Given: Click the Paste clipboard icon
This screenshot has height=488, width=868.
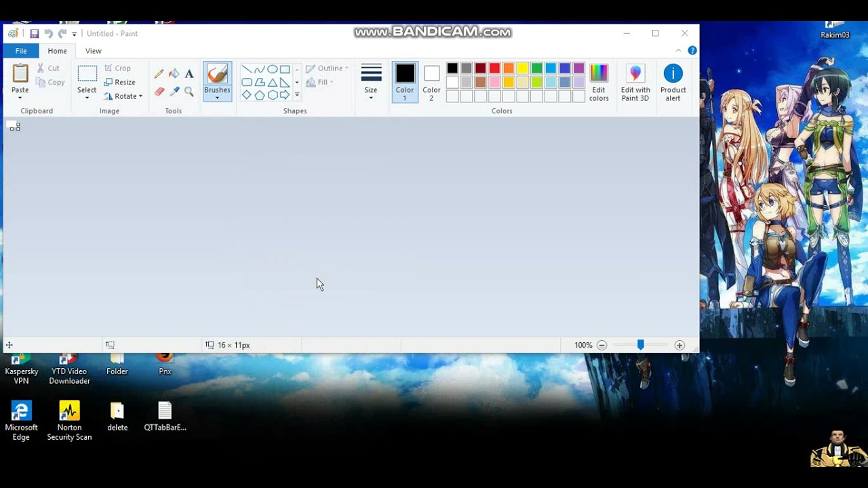Looking at the screenshot, I should [20, 73].
